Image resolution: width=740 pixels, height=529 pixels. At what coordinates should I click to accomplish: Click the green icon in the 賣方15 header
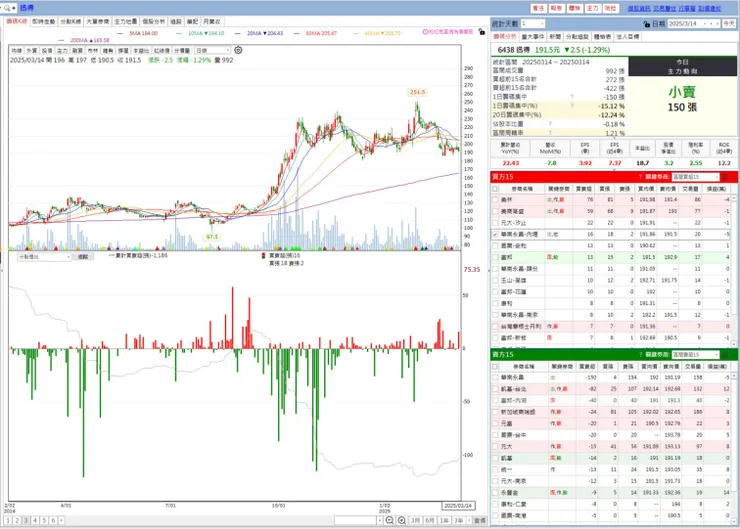(725, 354)
